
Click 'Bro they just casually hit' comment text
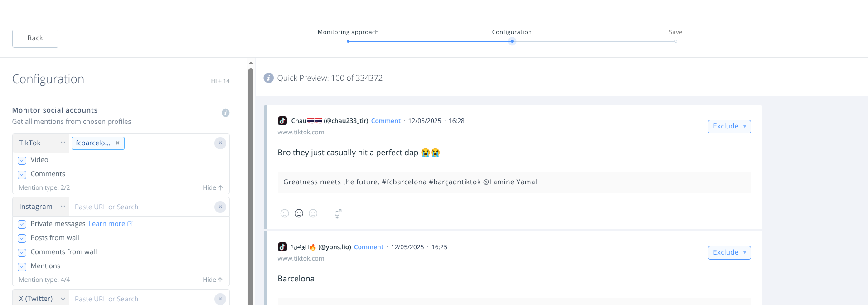pos(359,152)
